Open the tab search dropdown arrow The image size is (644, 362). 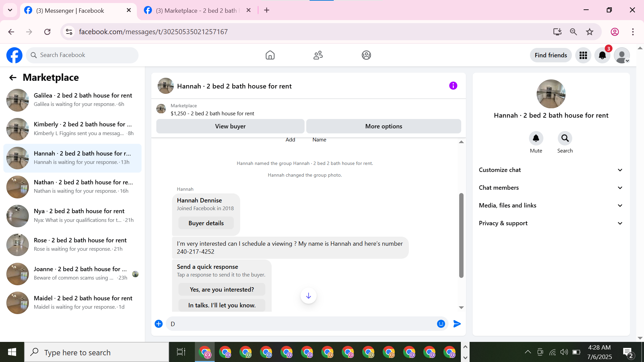10,10
